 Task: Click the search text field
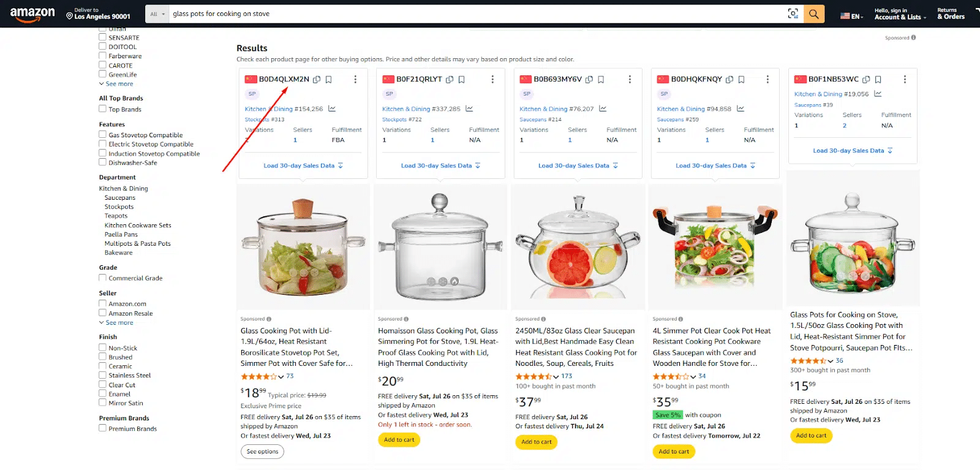[x=478, y=13]
